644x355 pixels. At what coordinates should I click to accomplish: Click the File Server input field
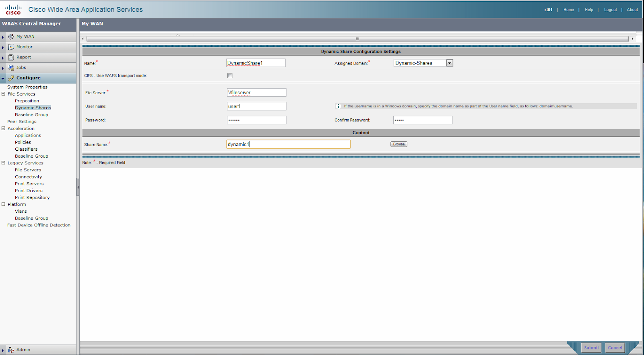256,93
